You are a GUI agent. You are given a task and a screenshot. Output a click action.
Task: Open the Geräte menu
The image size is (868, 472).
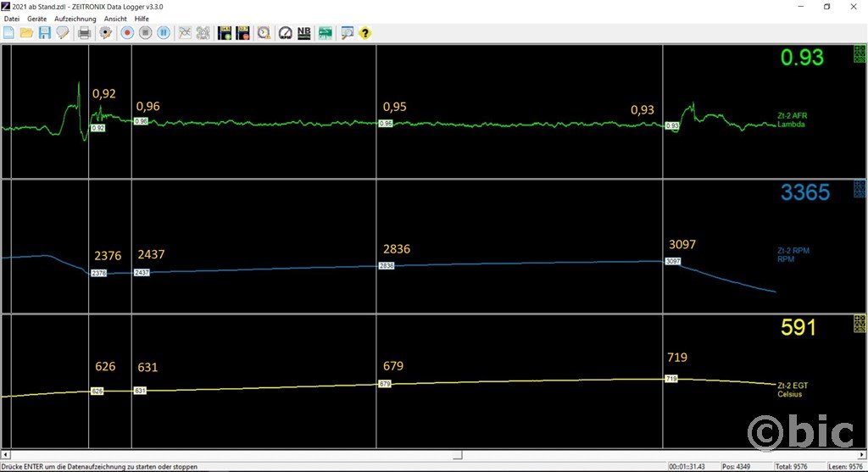click(37, 19)
